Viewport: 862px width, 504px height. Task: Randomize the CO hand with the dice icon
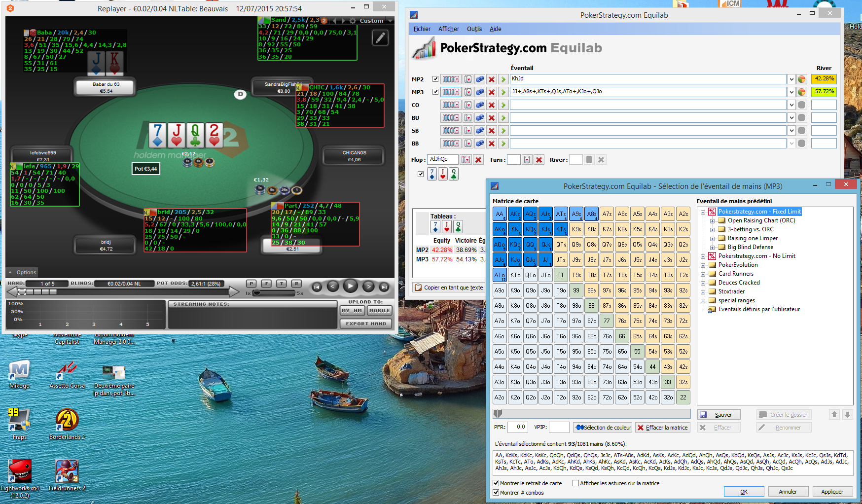[x=479, y=105]
